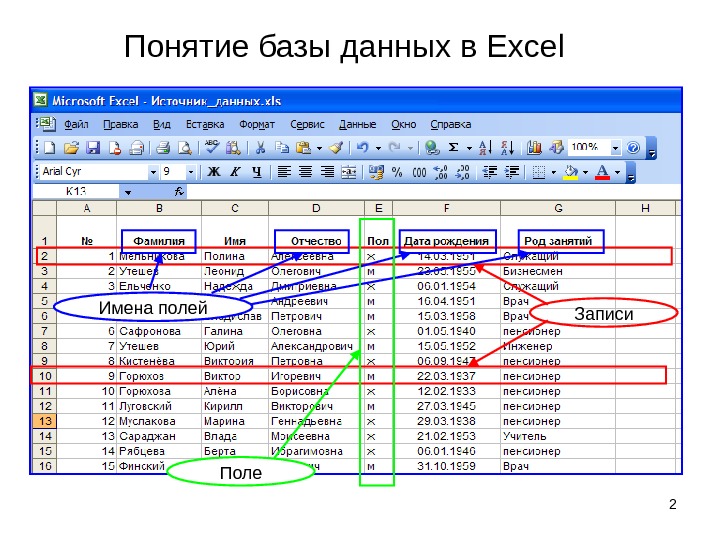Select column header F
This screenshot has height=540, width=720.
(x=446, y=208)
